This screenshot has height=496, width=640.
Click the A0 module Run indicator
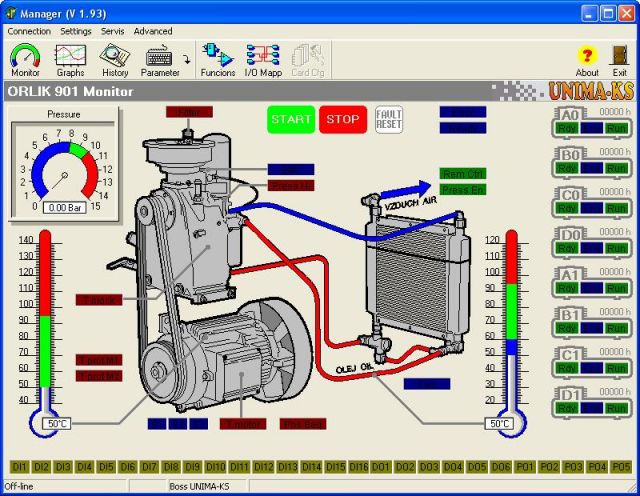(x=616, y=129)
